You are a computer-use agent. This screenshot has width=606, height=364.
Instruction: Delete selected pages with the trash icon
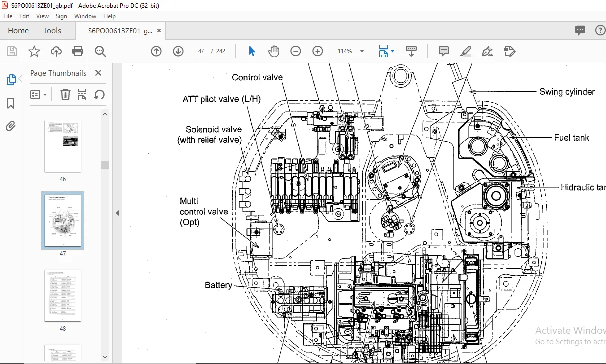point(65,94)
